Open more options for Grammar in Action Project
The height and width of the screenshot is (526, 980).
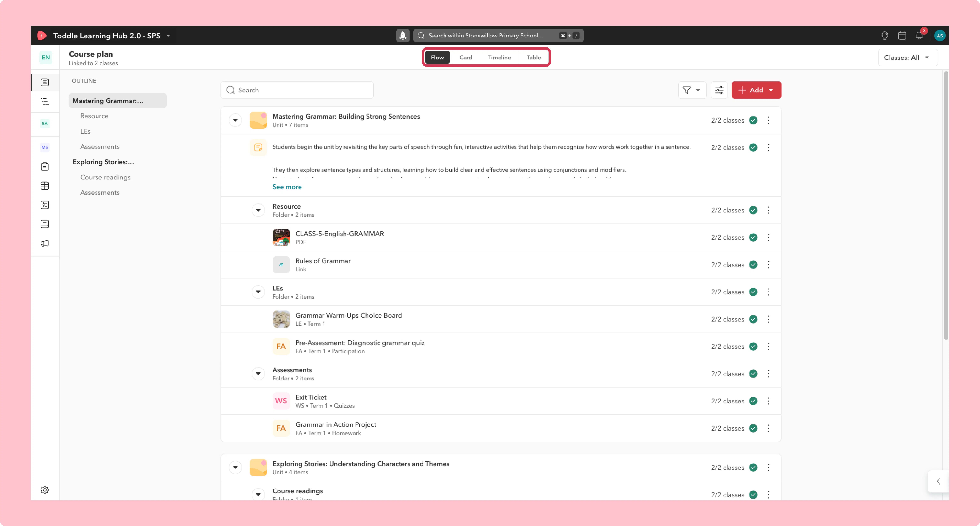768,428
